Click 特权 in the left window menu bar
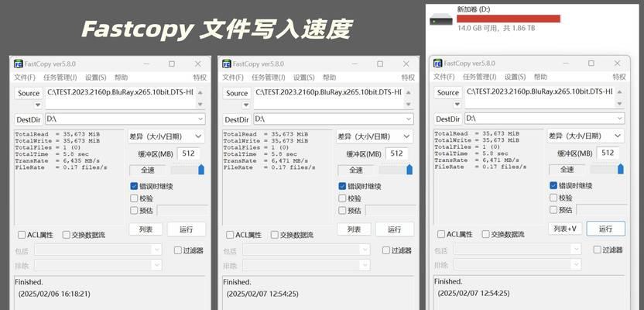The height and width of the screenshot is (310, 644). [200, 77]
